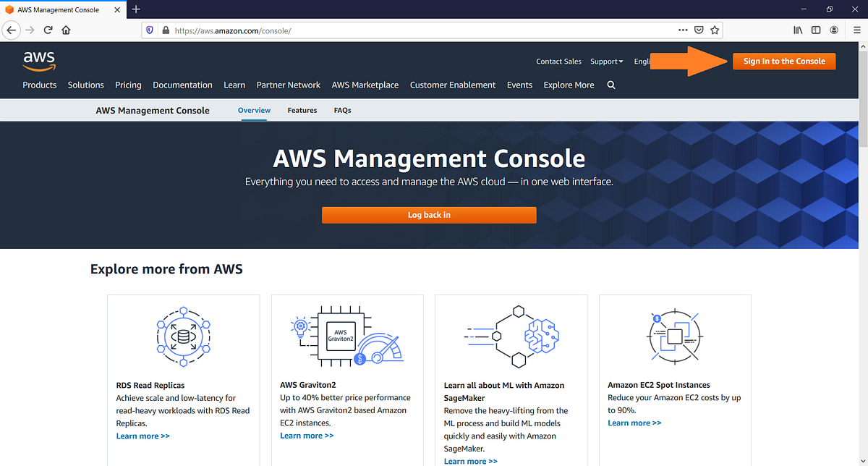Open the Library icon in the toolbar
This screenshot has height=466, width=868.
pos(799,30)
